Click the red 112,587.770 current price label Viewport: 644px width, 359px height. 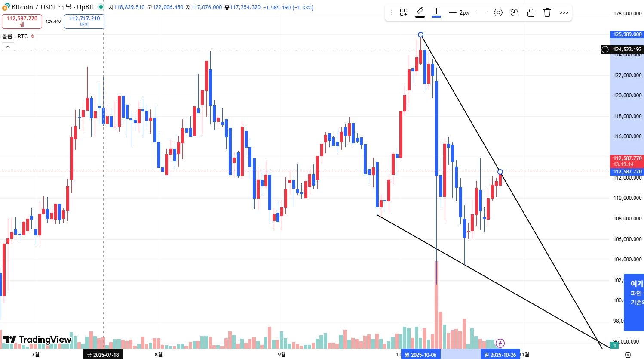[x=627, y=161]
